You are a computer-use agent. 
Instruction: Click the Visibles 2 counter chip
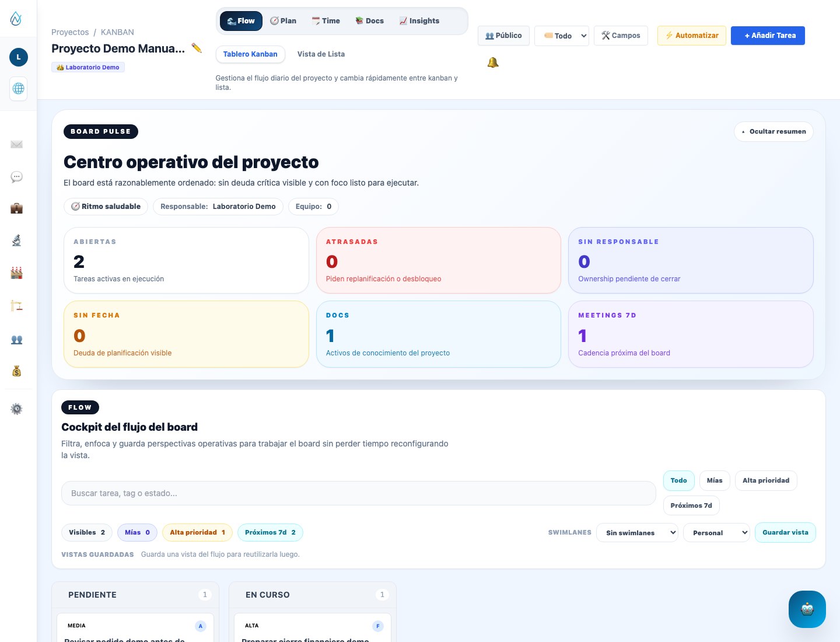click(87, 532)
